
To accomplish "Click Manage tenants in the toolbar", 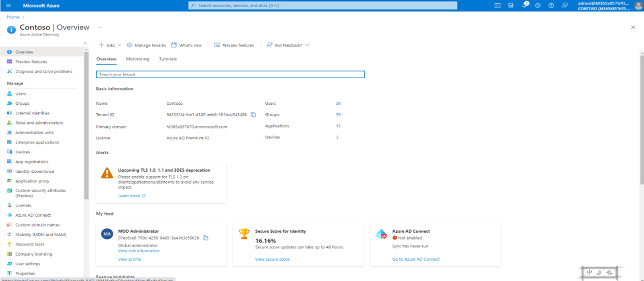I will tap(146, 45).
